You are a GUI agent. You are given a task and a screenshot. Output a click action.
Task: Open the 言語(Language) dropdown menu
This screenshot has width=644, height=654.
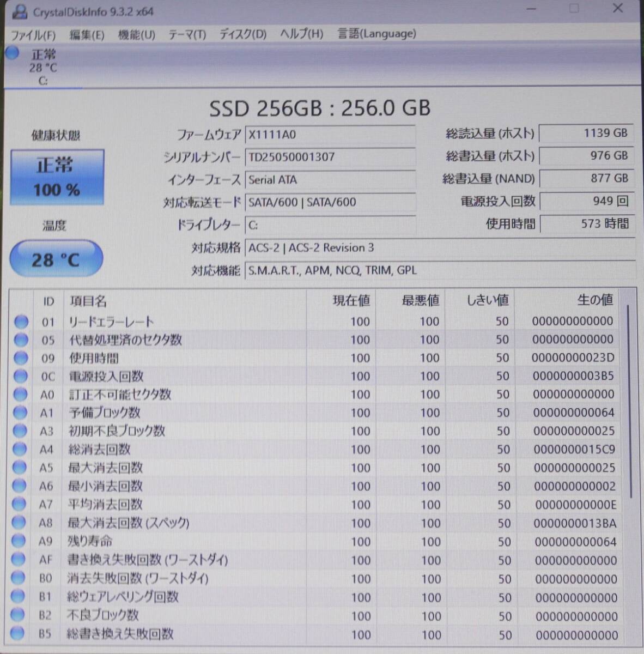pos(375,34)
